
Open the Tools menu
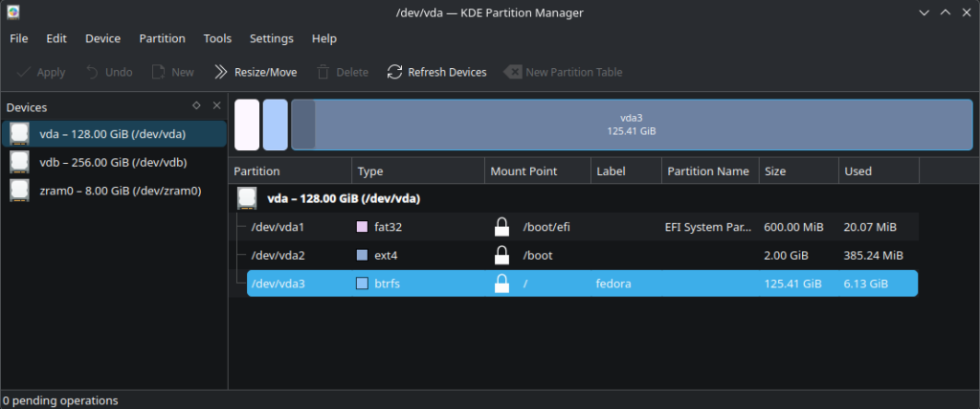tap(217, 38)
